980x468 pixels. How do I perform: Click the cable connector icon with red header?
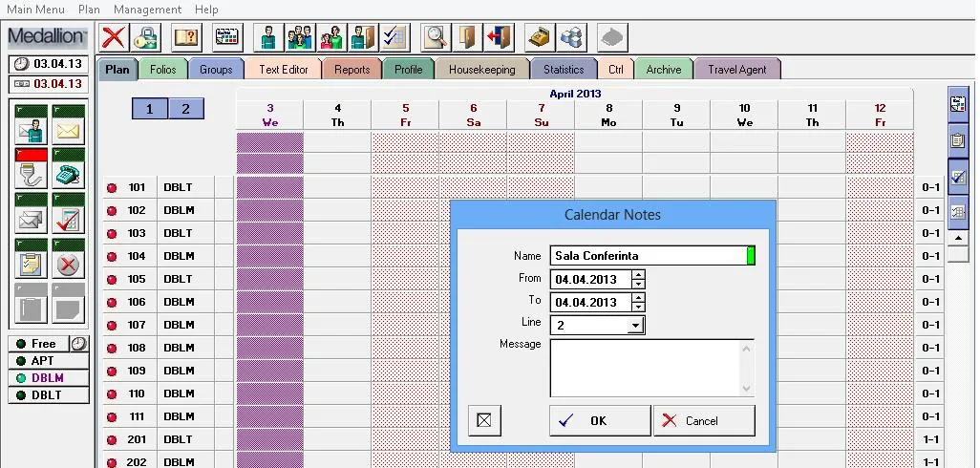[31, 169]
